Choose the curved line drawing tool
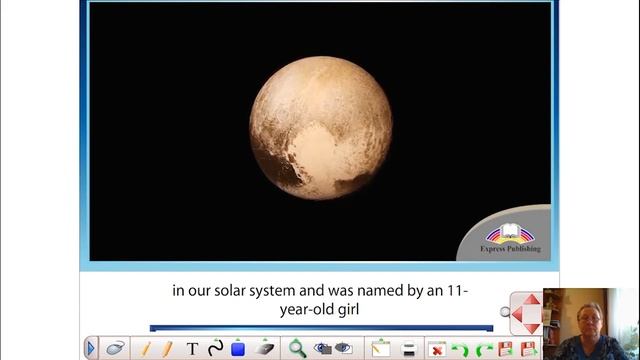This screenshot has width=640, height=360. click(215, 348)
